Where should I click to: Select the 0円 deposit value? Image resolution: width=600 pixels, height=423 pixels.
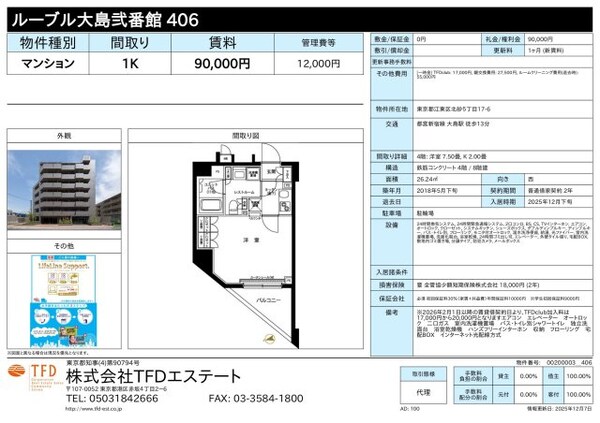(x=421, y=39)
